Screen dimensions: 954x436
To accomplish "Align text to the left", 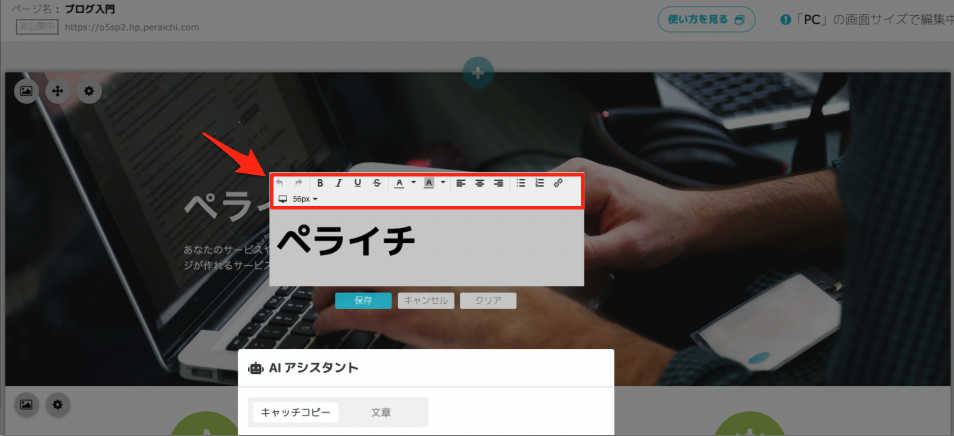I will [x=461, y=183].
